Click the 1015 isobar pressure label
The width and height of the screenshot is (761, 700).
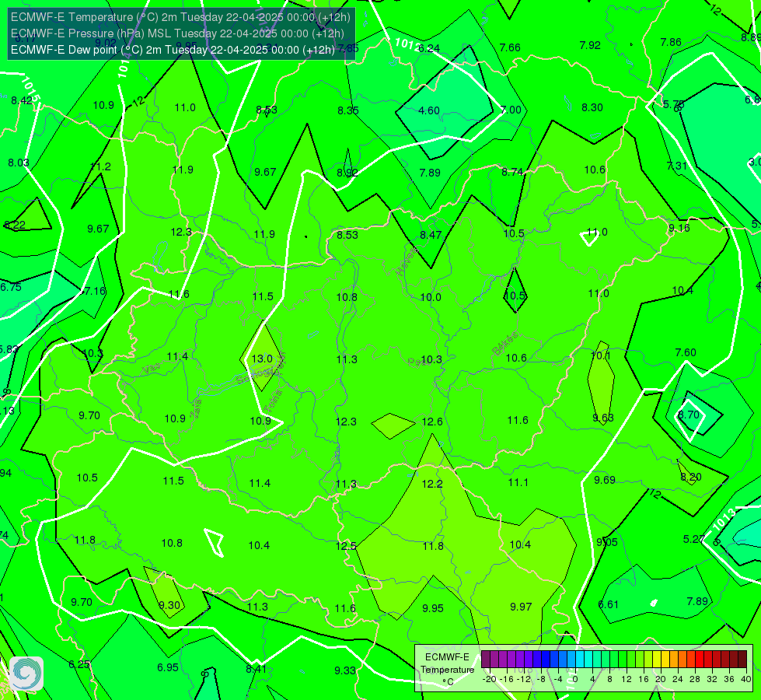(30, 89)
